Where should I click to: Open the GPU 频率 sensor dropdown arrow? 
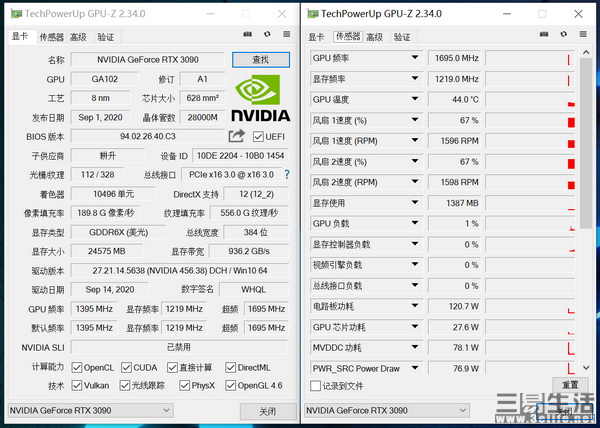[415, 57]
